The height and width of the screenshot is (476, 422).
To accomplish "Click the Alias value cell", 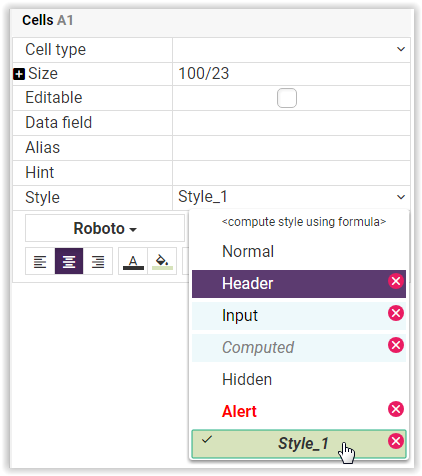I will pyautogui.click(x=291, y=148).
